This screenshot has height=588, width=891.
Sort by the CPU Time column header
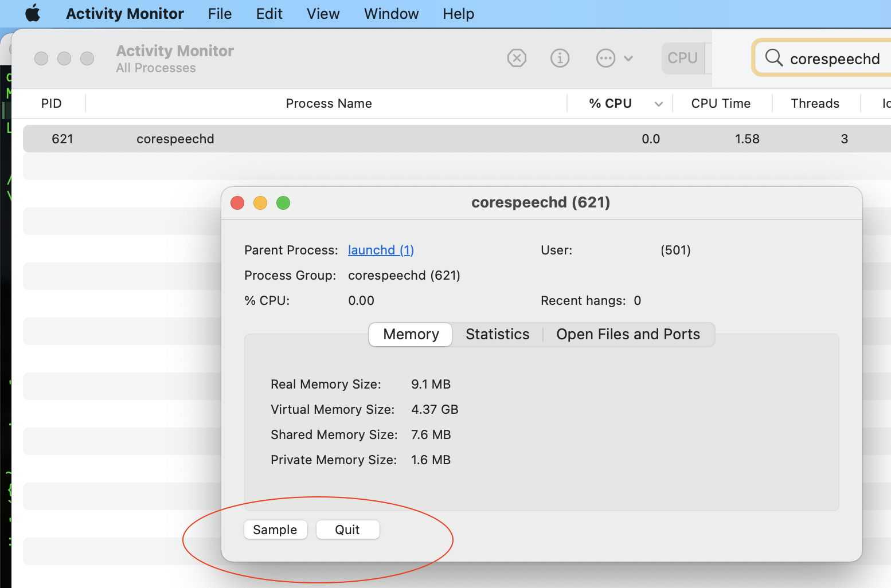click(721, 104)
